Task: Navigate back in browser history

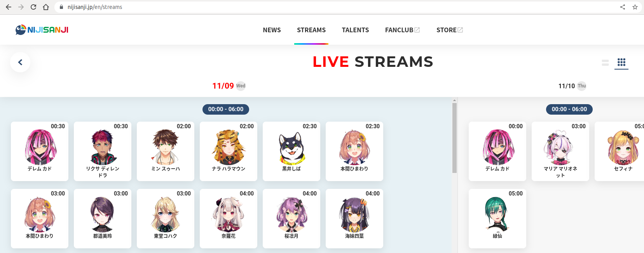Action: click(9, 7)
